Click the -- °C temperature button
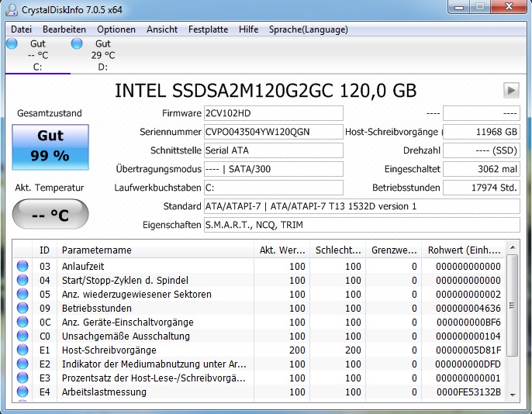This screenshot has height=414, width=532. click(50, 214)
